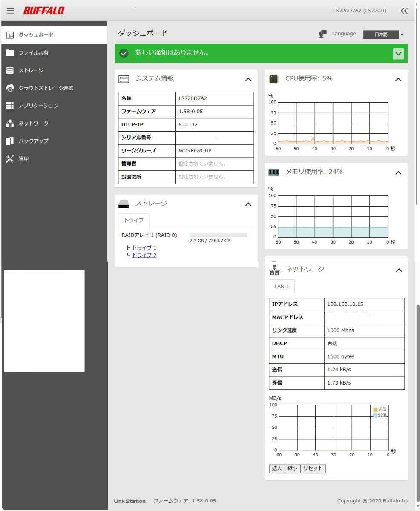
Task: Click the 拡大 button
Action: point(277,468)
